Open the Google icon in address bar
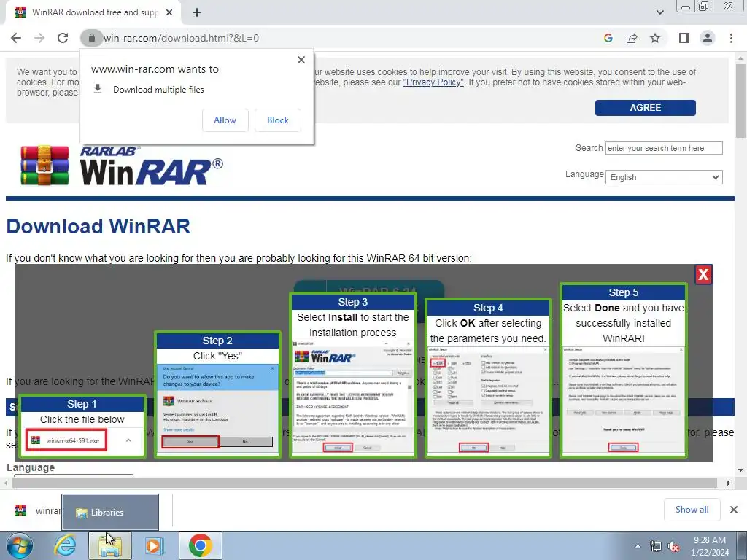 click(608, 38)
